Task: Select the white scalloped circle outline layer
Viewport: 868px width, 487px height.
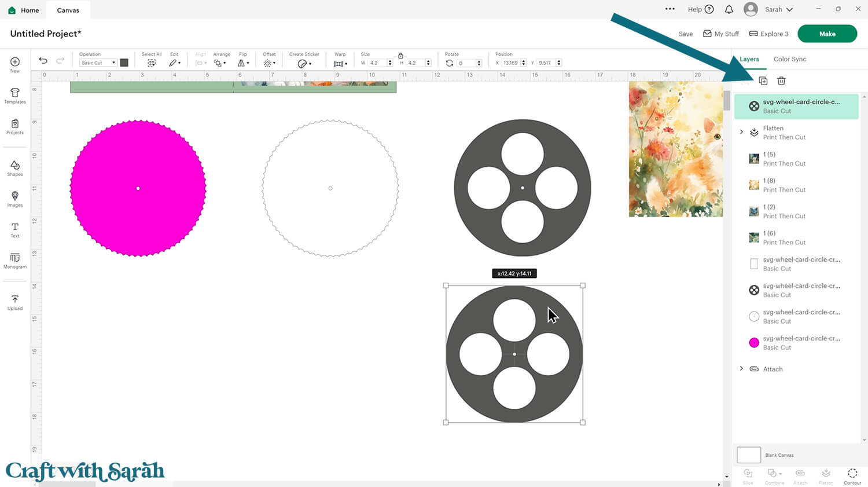Action: [796, 316]
